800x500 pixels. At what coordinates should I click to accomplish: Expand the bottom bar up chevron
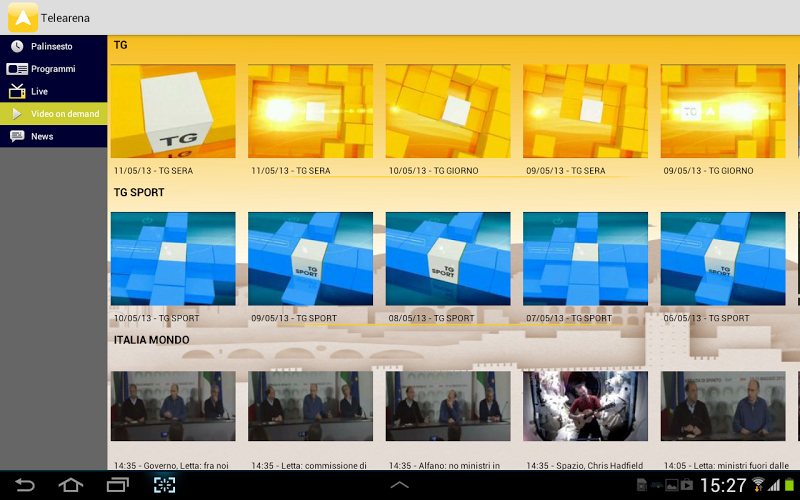click(399, 485)
